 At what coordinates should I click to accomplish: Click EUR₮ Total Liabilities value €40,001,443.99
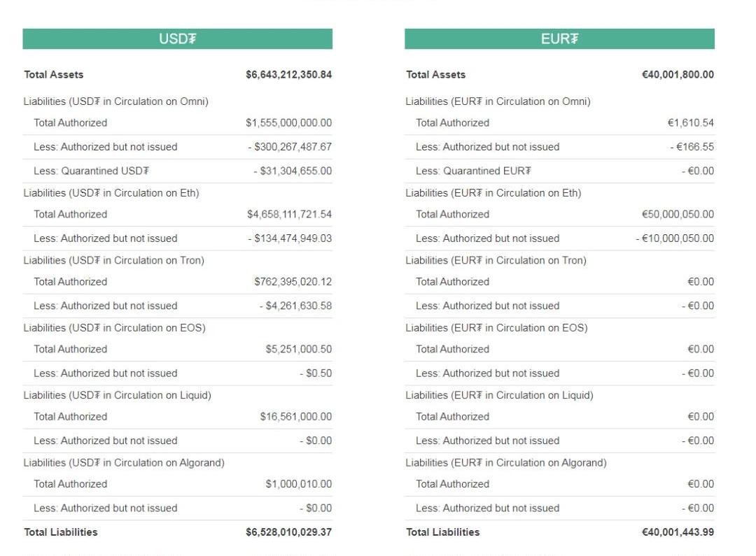(x=678, y=532)
